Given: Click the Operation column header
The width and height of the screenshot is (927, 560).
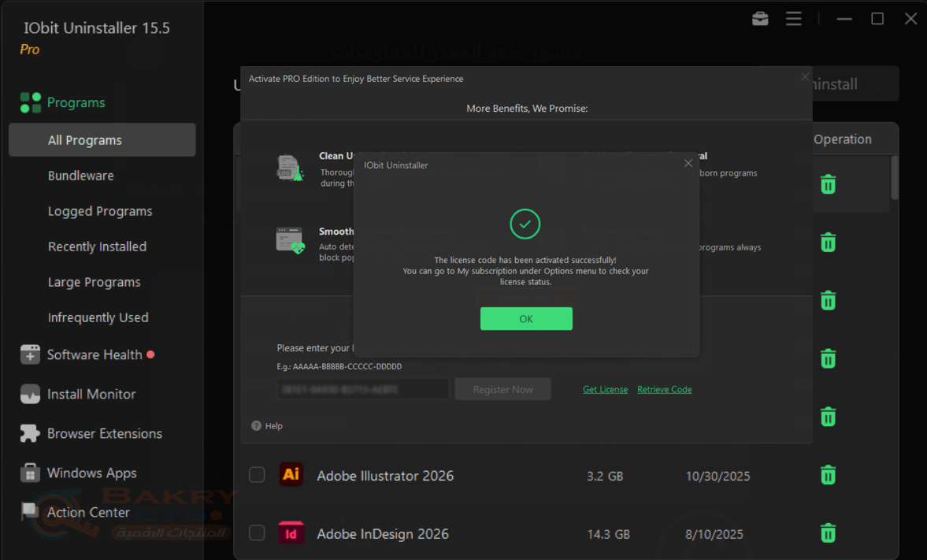Looking at the screenshot, I should point(843,139).
